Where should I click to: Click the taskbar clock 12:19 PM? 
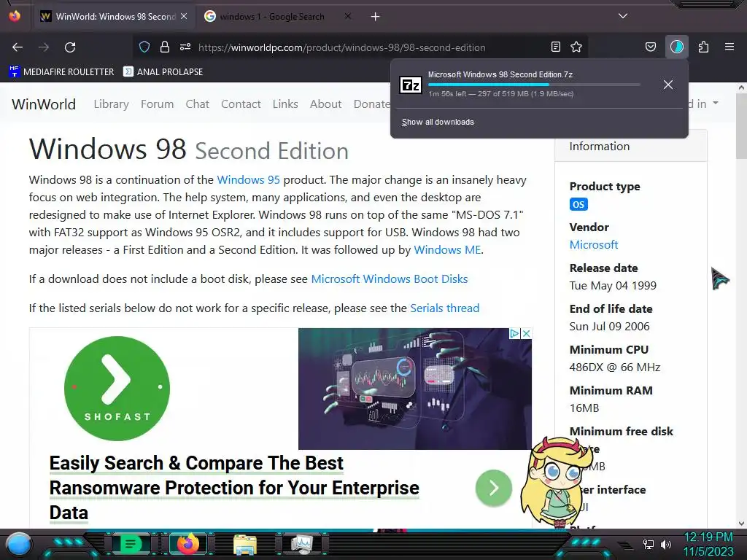tap(708, 537)
